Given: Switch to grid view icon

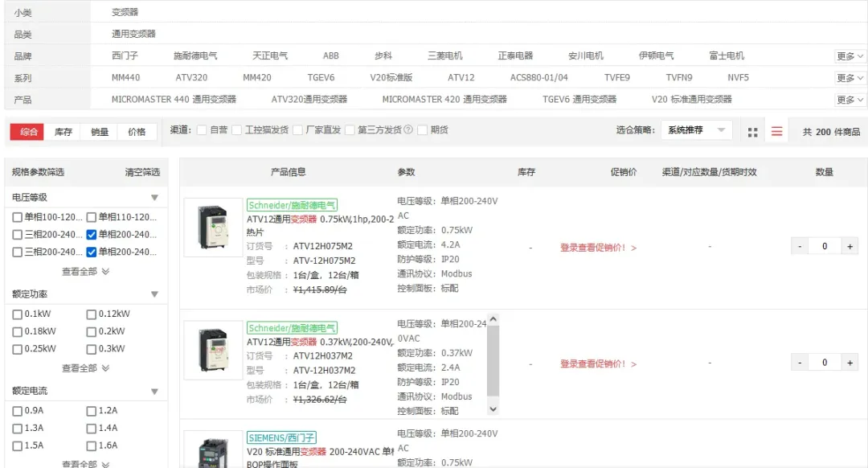Looking at the screenshot, I should click(x=752, y=132).
